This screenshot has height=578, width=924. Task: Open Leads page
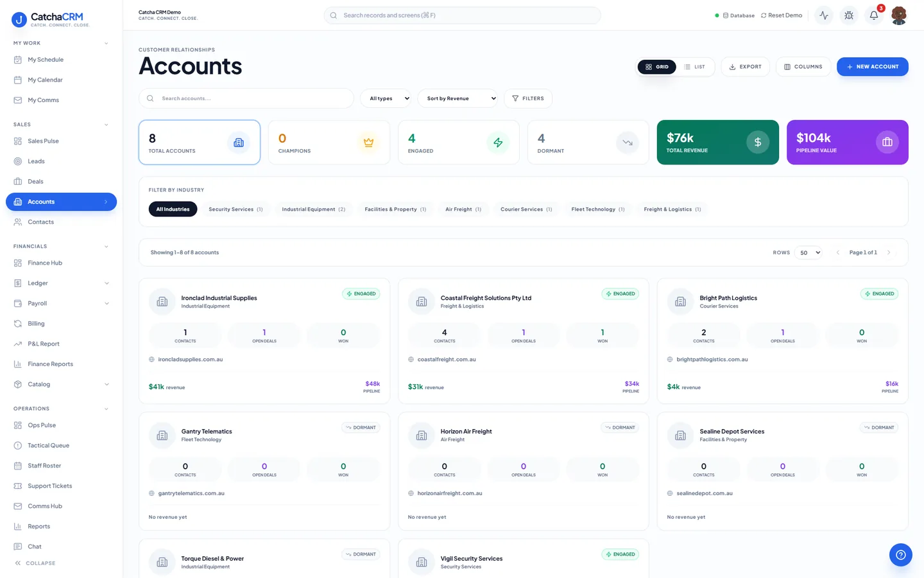(x=61, y=161)
